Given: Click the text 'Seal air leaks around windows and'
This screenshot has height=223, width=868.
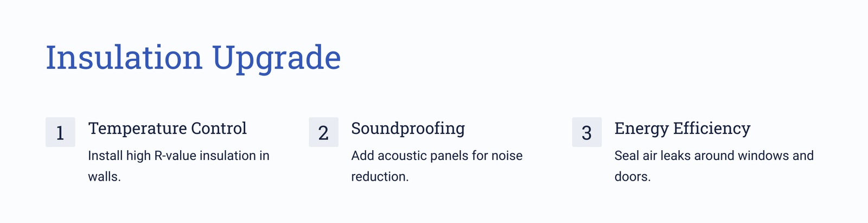Looking at the screenshot, I should 714,156.
